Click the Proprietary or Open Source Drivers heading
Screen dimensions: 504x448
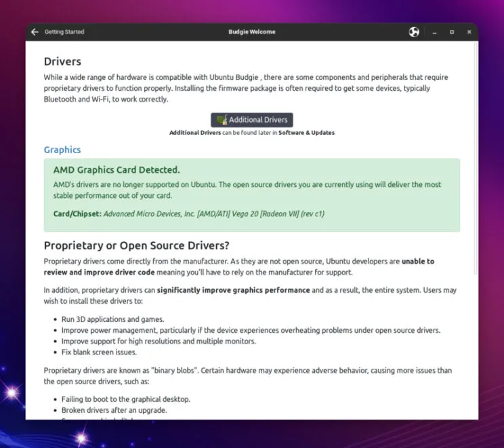tap(136, 245)
